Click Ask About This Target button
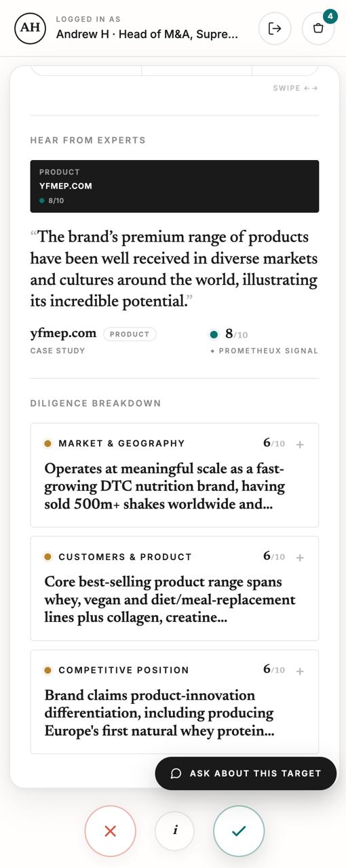Image resolution: width=346 pixels, height=868 pixels. pyautogui.click(x=246, y=773)
